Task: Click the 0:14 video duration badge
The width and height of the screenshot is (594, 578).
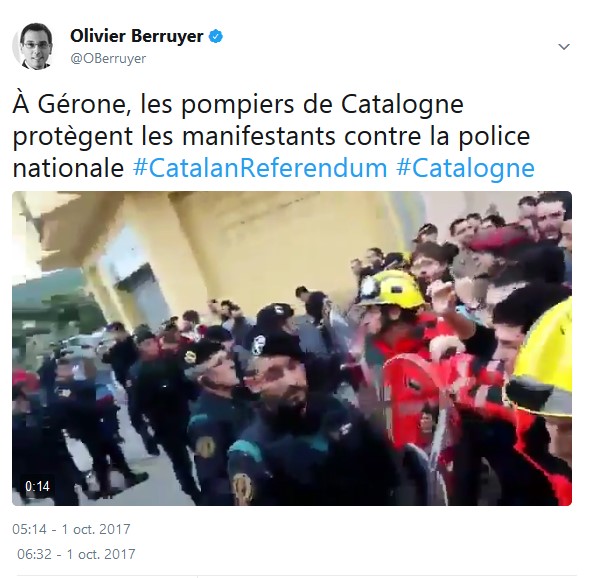Action: [x=37, y=486]
